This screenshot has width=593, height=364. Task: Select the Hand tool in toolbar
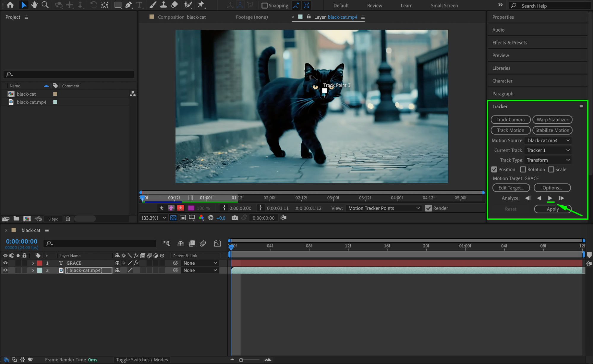tap(34, 5)
